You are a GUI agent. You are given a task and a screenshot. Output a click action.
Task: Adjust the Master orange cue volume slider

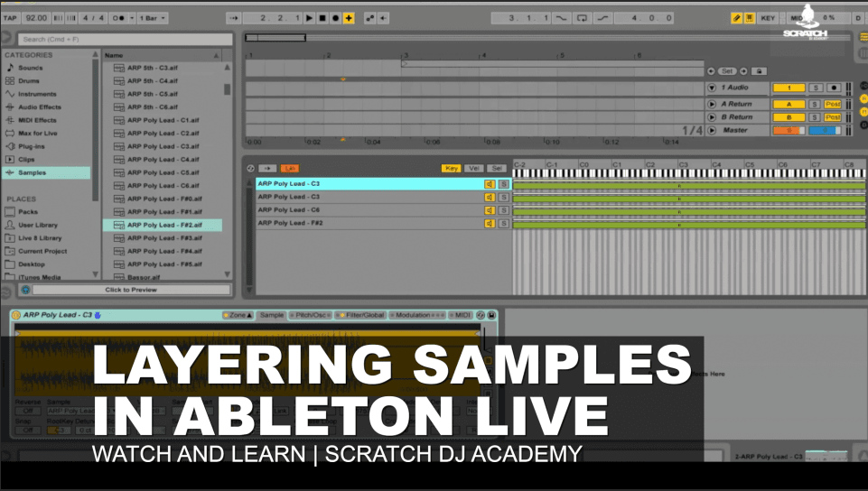pos(789,131)
